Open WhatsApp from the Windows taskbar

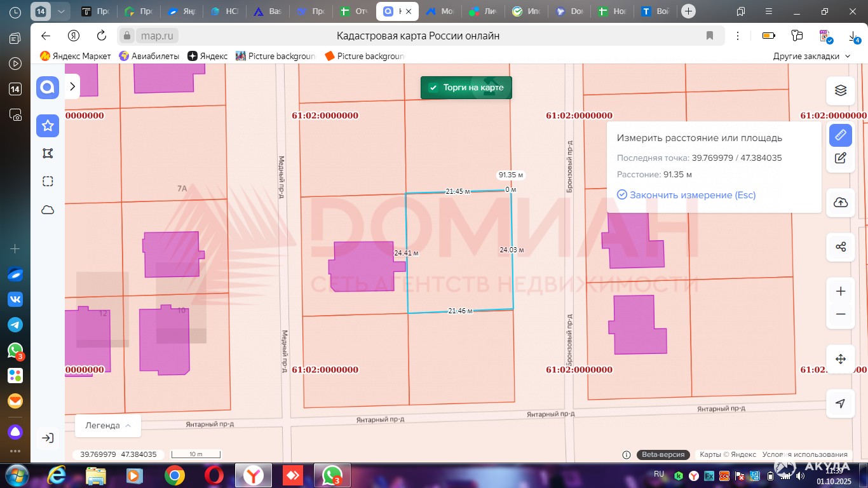pyautogui.click(x=332, y=475)
